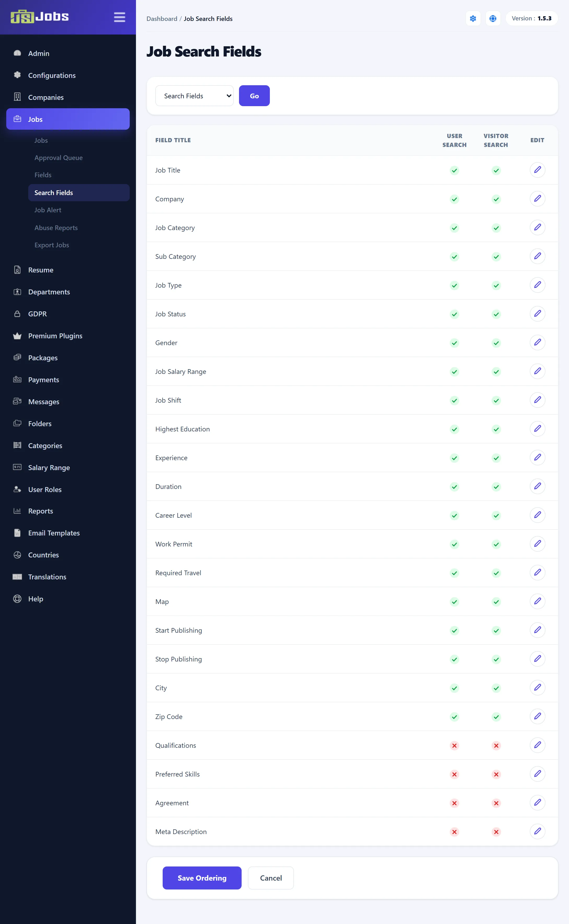Disable user search for Experience
This screenshot has width=569, height=924.
[454, 458]
